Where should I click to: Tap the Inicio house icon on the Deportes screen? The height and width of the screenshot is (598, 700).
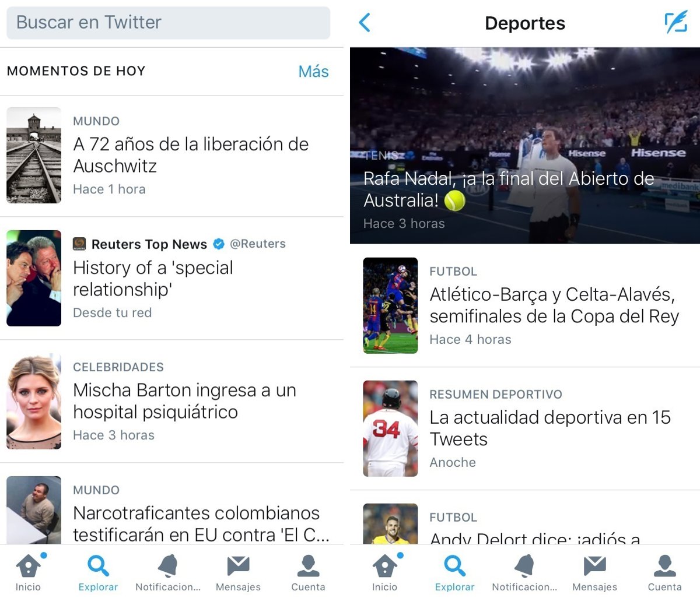pyautogui.click(x=384, y=566)
